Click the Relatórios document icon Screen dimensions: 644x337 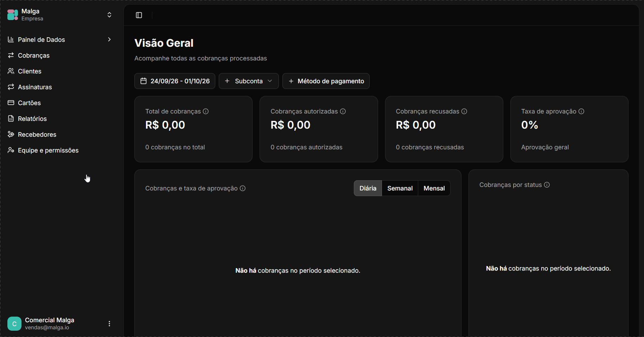tap(11, 118)
